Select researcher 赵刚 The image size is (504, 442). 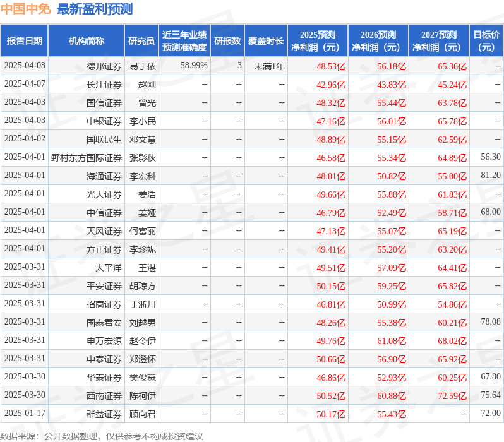click(147, 85)
